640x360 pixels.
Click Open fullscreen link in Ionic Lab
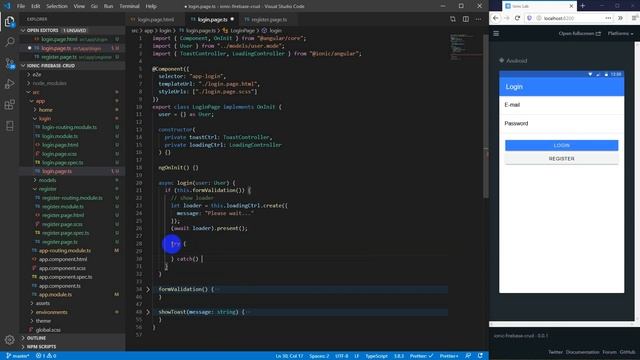(x=580, y=33)
